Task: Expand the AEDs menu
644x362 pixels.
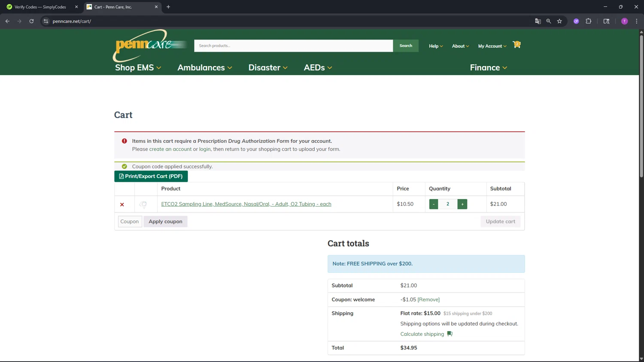Action: [318, 67]
